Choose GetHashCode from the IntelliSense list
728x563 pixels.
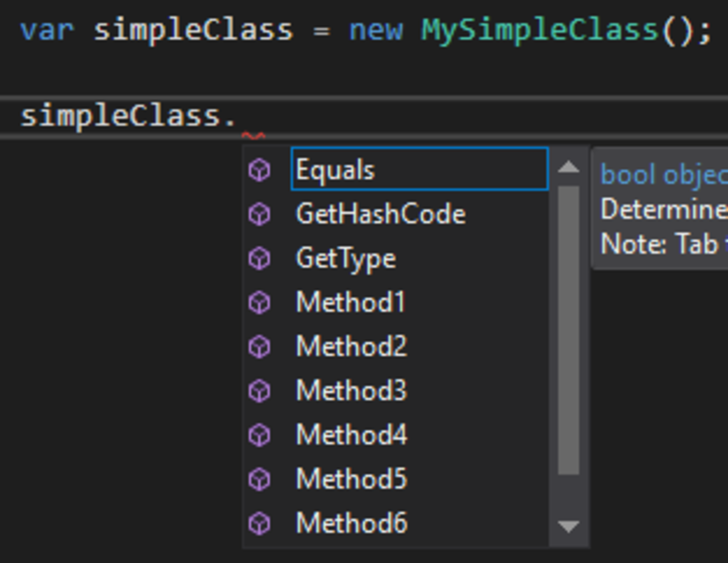(380, 214)
